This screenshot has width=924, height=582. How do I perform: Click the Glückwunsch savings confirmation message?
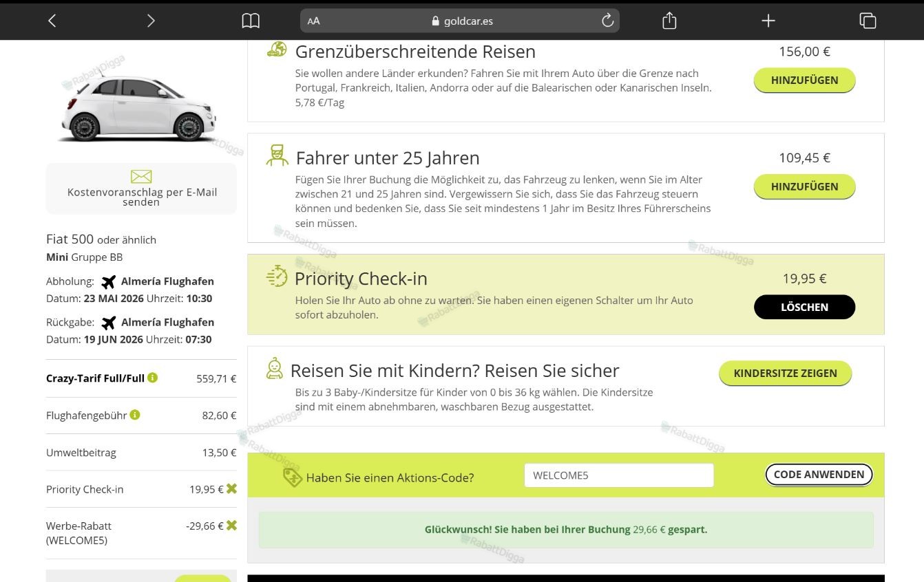(x=566, y=530)
